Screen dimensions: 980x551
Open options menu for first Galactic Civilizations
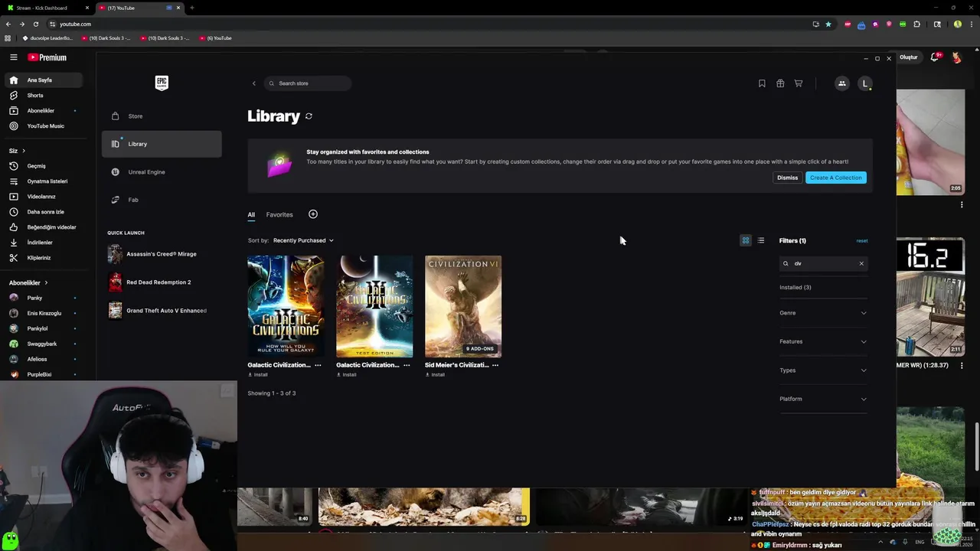pyautogui.click(x=318, y=365)
